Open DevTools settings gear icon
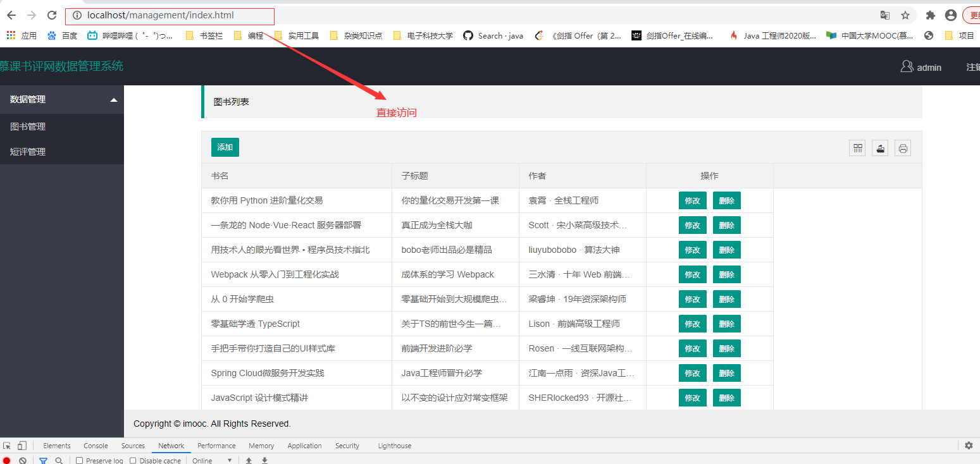 point(969,446)
